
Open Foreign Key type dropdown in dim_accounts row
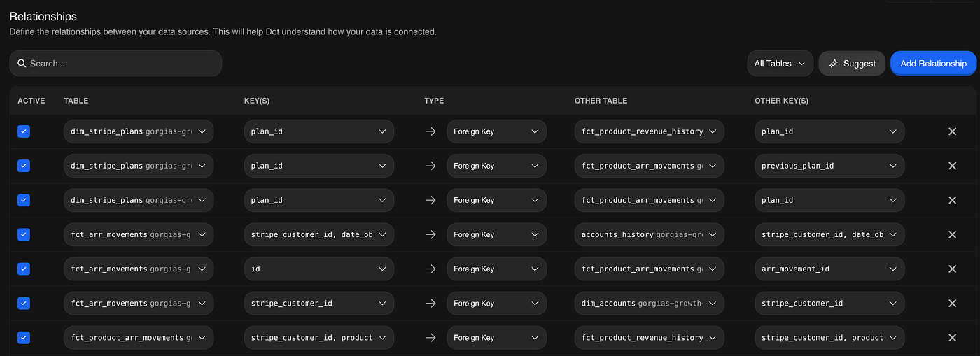click(x=497, y=304)
